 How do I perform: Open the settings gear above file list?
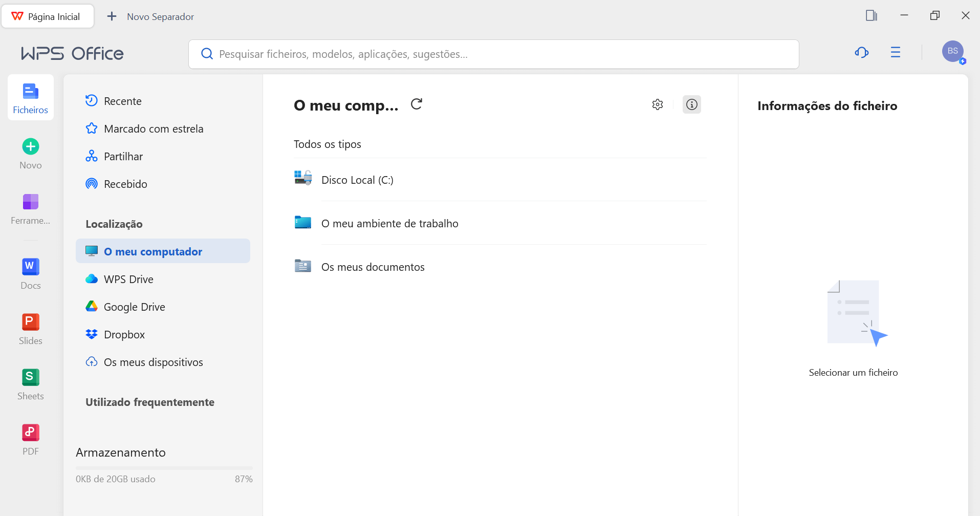(658, 104)
